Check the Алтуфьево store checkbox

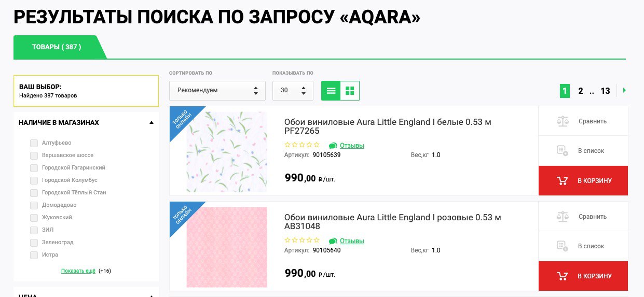[34, 143]
